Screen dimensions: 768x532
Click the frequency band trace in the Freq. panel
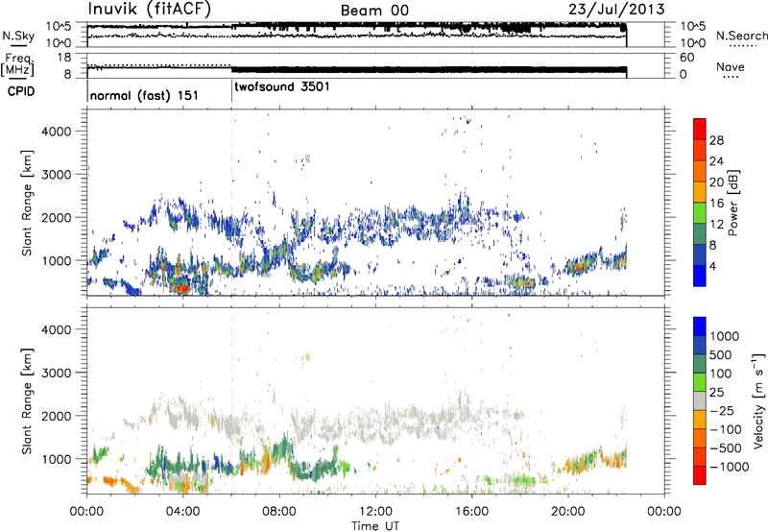pos(429,70)
